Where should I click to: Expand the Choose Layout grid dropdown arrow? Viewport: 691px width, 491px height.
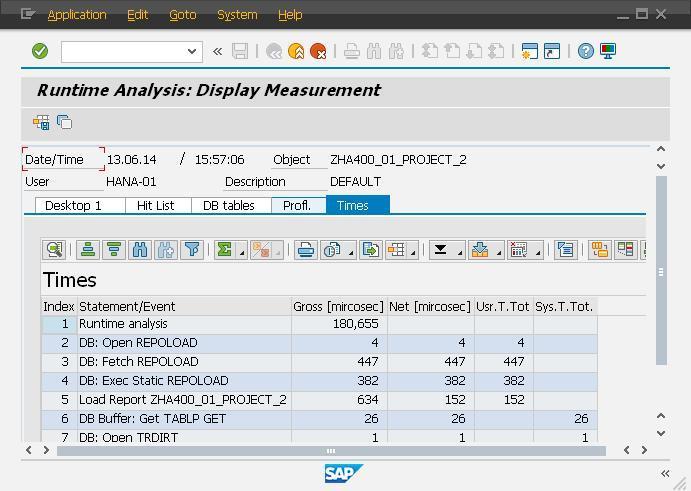[x=413, y=253]
